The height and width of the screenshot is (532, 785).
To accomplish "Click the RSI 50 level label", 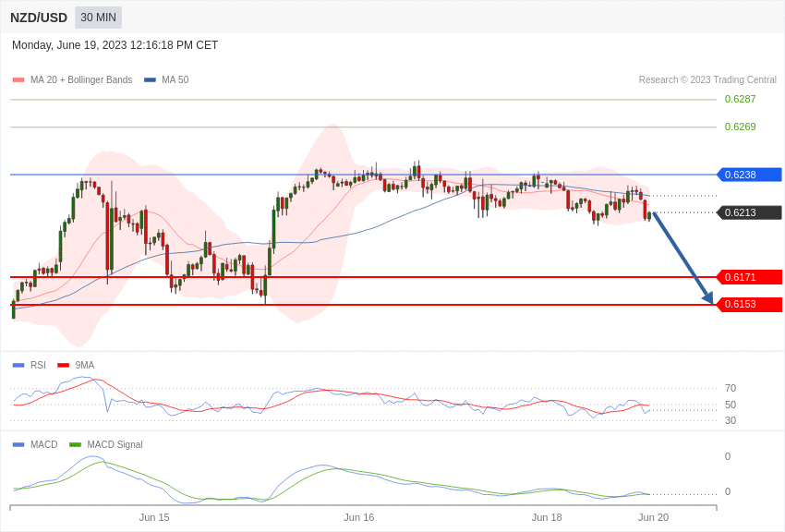I will pyautogui.click(x=731, y=405).
